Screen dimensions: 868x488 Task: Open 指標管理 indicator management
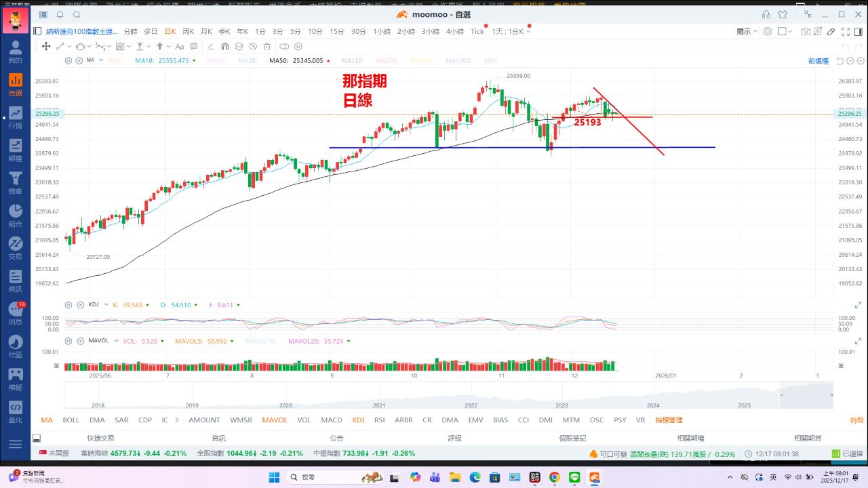pyautogui.click(x=669, y=420)
